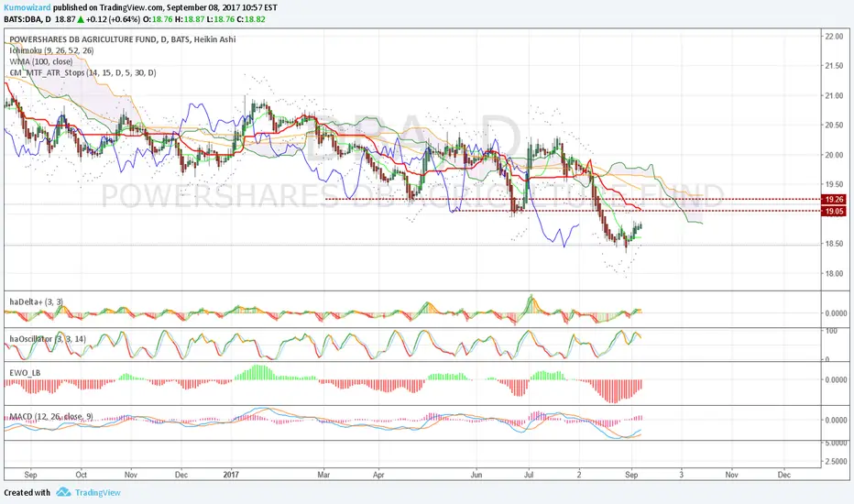The height and width of the screenshot is (504, 854).
Task: Click the 18.00 price axis value
Action: point(833,273)
